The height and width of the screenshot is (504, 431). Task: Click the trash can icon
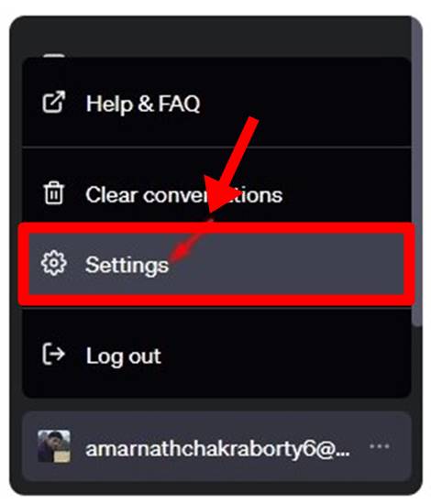tap(54, 192)
